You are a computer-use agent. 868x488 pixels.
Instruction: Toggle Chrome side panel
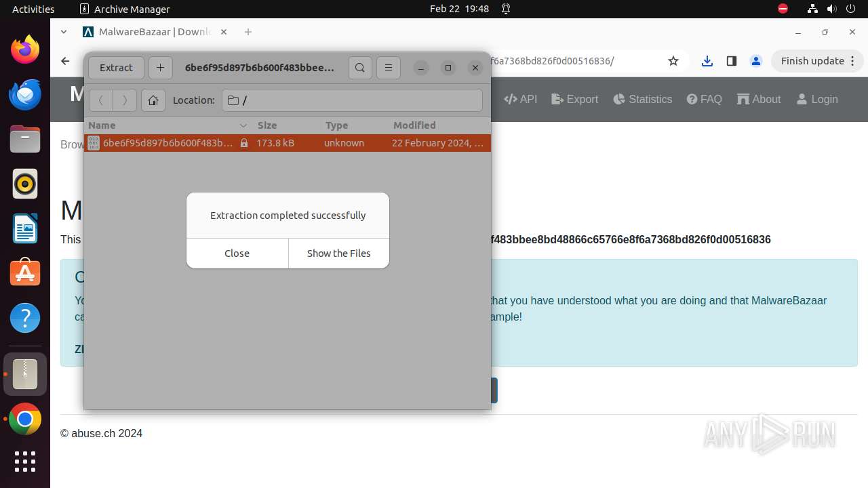731,61
